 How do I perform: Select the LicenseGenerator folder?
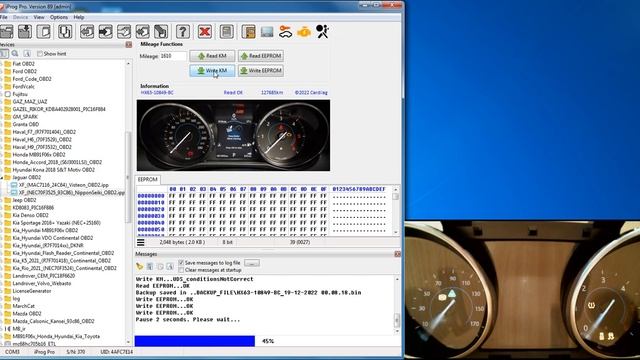tap(32, 291)
